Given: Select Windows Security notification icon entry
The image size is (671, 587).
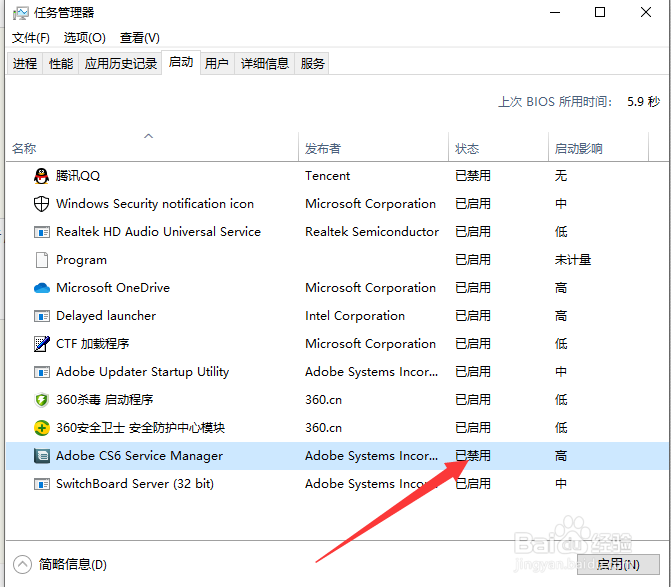Looking at the screenshot, I should [x=155, y=204].
